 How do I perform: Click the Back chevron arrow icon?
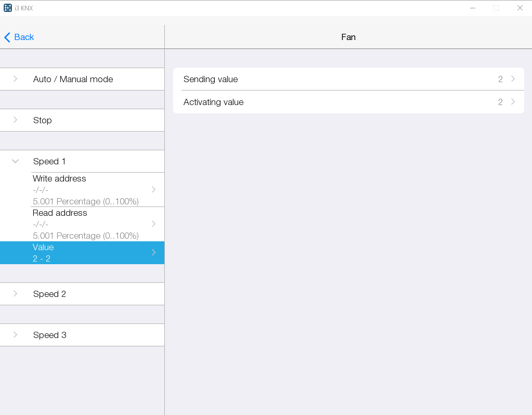click(7, 37)
